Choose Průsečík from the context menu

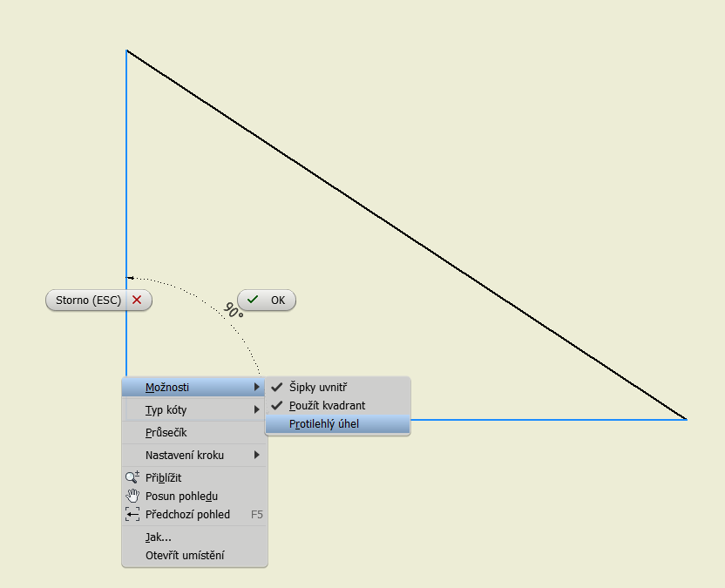coord(166,432)
